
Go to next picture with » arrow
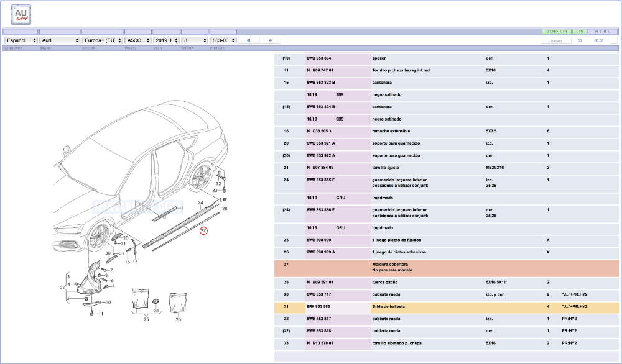point(270,40)
